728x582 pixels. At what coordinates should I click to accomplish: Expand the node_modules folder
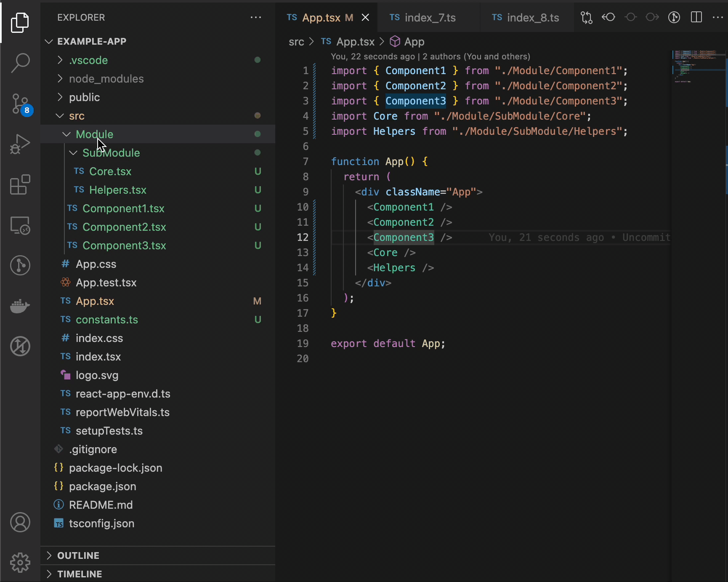click(x=60, y=78)
